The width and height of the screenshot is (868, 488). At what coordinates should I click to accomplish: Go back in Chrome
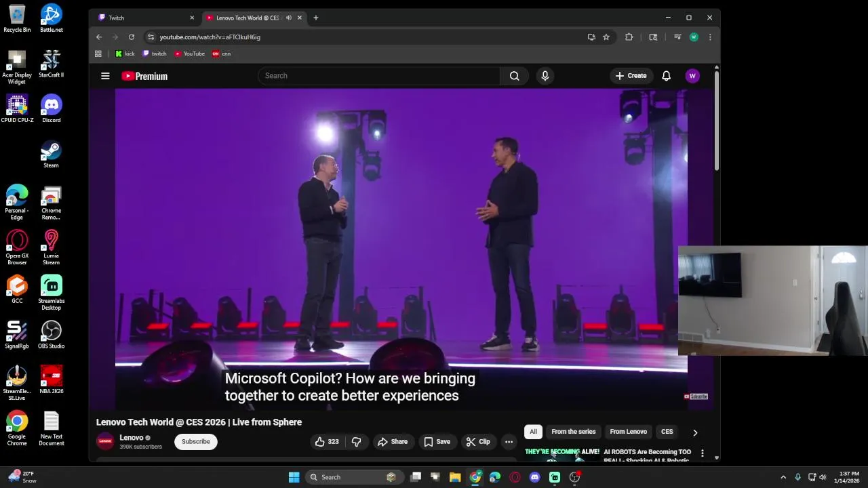point(99,37)
